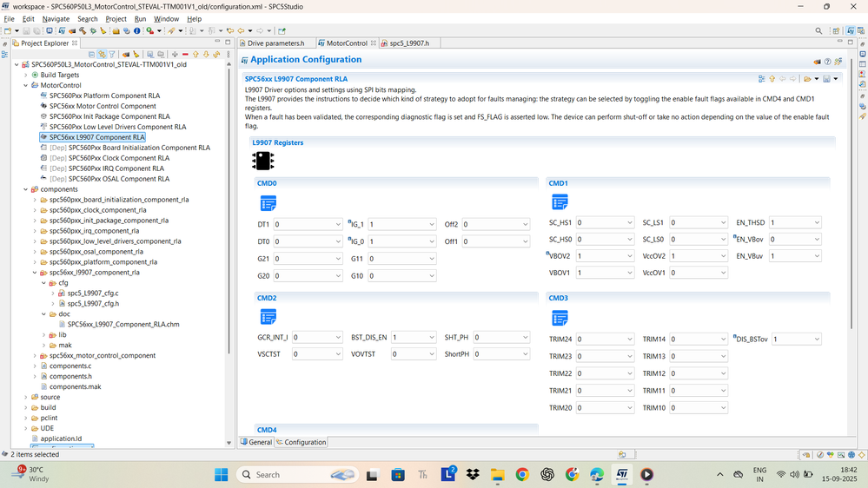Screen dimensions: 868x488
Task: Click the search magnifier icon in top toolbar
Action: coord(818,31)
